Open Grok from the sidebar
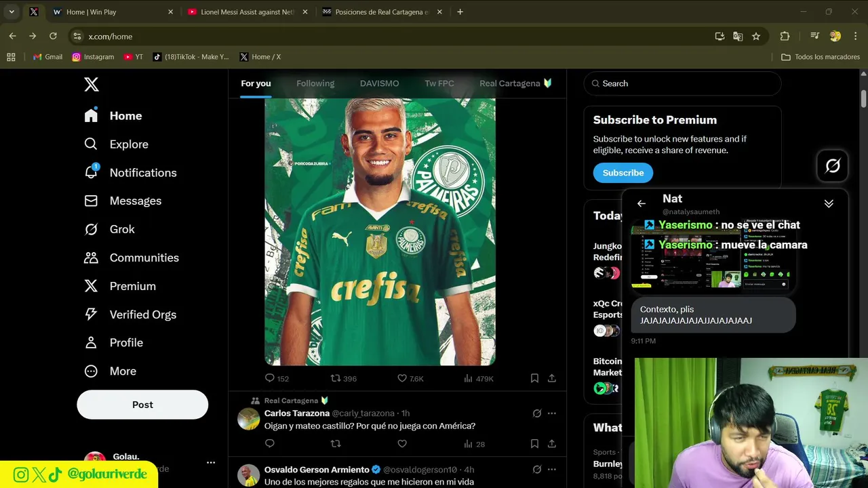 click(x=109, y=229)
